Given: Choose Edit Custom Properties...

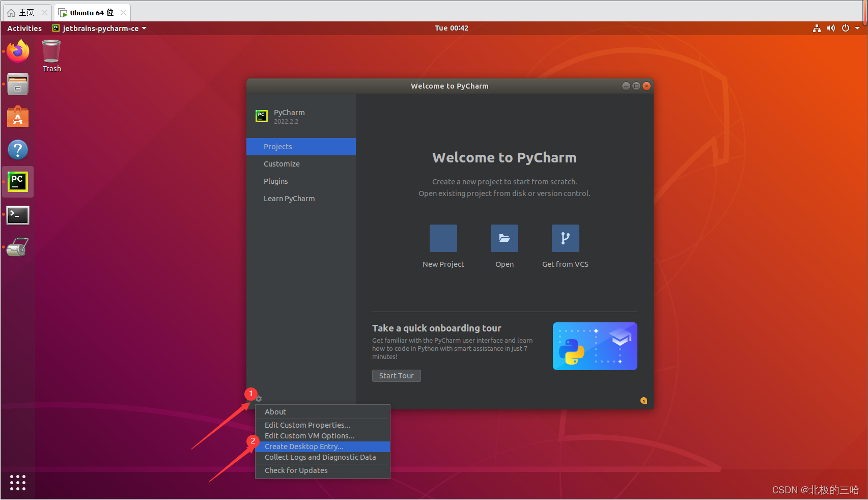Looking at the screenshot, I should tap(323, 425).
